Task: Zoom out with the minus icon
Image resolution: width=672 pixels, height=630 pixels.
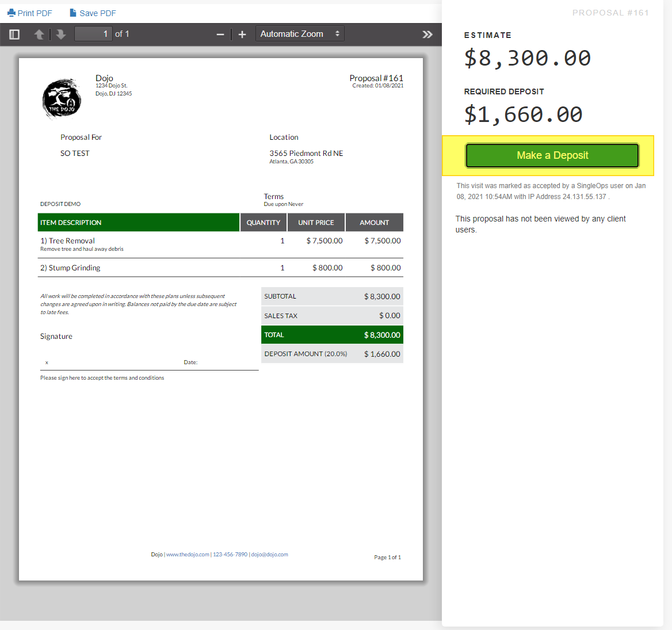Action: coord(220,35)
